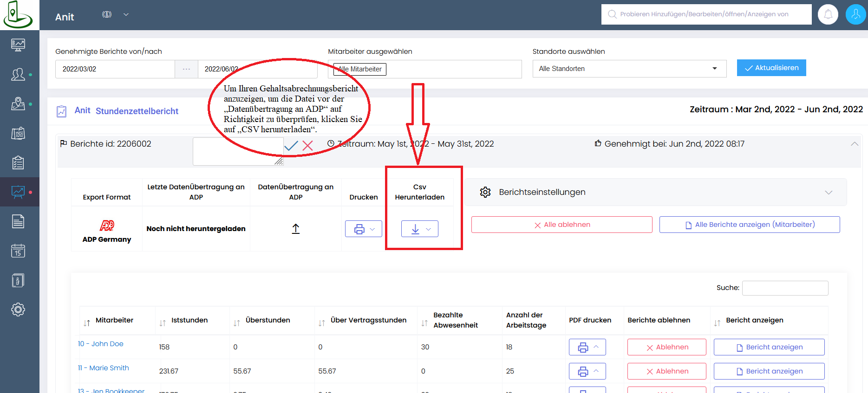This screenshot has width=868, height=393.
Task: Open the calendar icon in the sidebar
Action: tap(18, 251)
